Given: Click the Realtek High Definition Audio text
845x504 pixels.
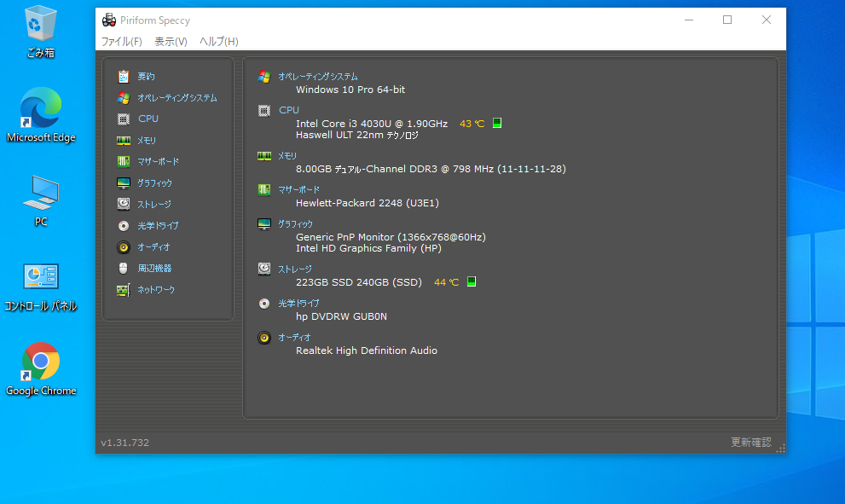Looking at the screenshot, I should point(367,350).
